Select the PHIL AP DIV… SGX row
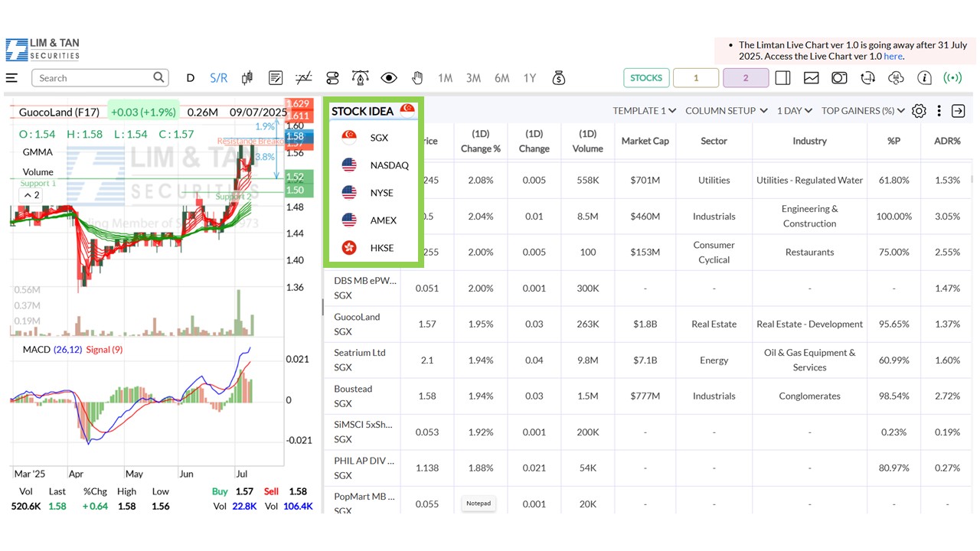The height and width of the screenshot is (551, 980). click(x=649, y=468)
